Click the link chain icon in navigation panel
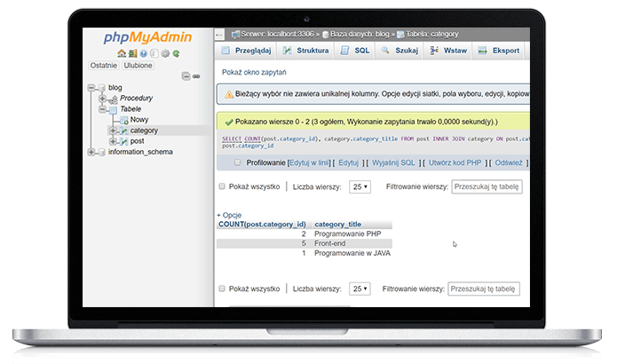The height and width of the screenshot is (364, 617). click(x=196, y=77)
